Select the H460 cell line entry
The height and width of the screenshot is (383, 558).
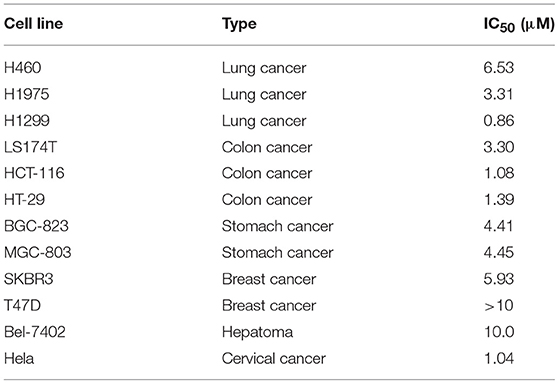click(23, 68)
